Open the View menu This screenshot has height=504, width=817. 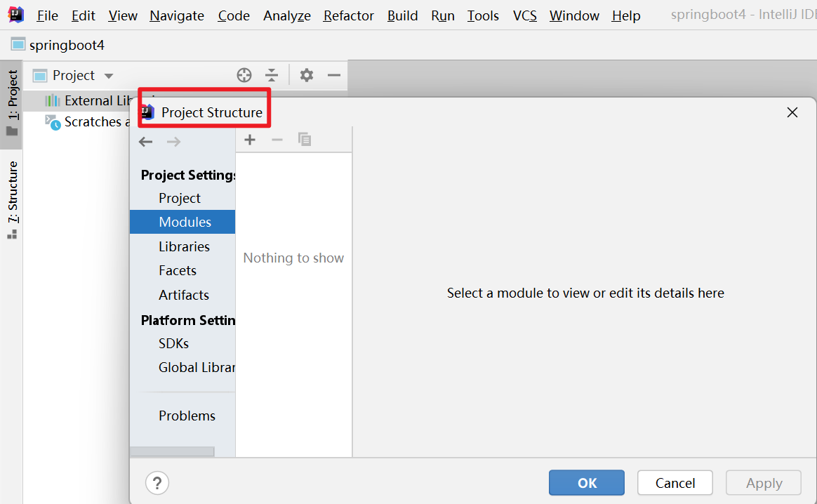coord(123,15)
